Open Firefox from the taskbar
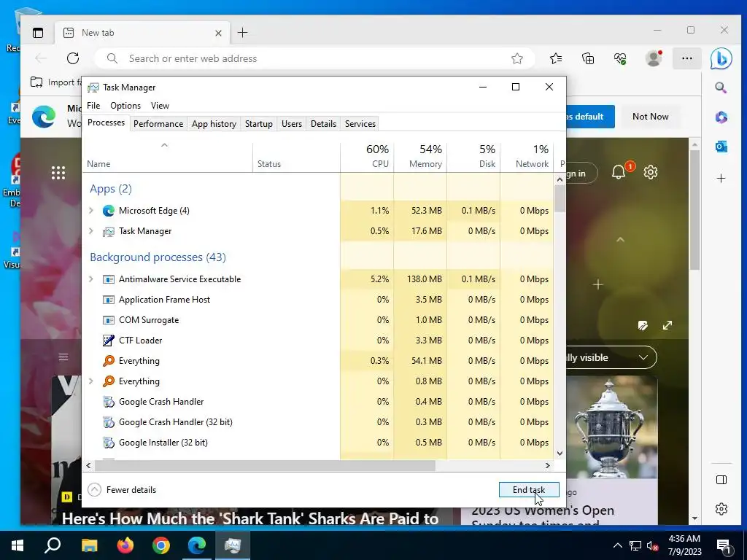The height and width of the screenshot is (560, 747). point(125,545)
